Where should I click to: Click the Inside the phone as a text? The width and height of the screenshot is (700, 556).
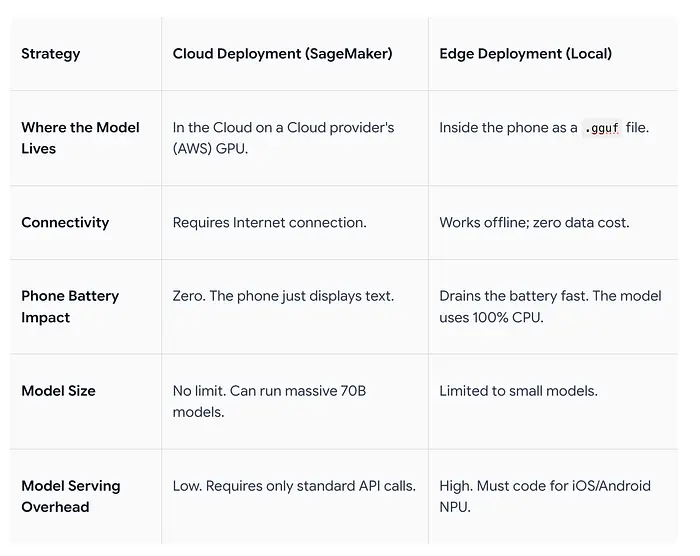[x=508, y=128]
